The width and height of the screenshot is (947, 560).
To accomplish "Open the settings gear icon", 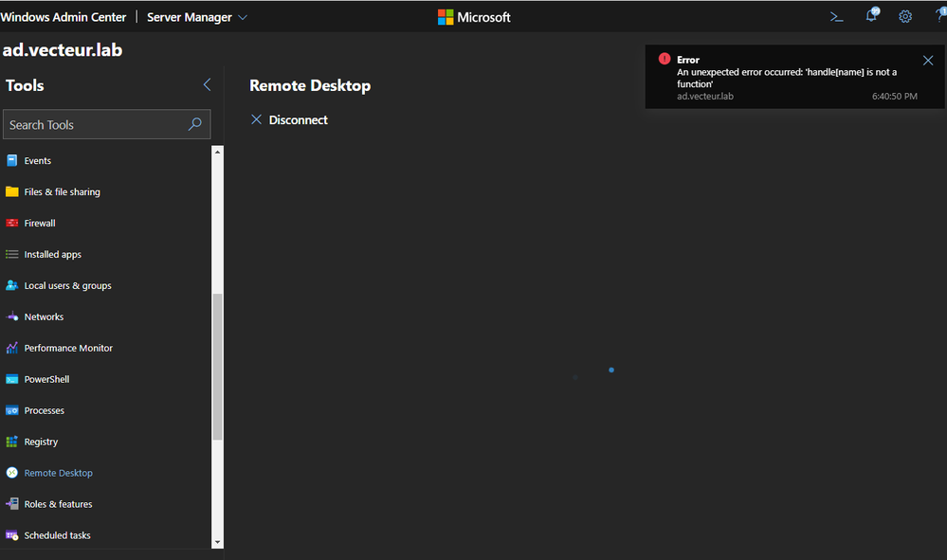I will (904, 17).
